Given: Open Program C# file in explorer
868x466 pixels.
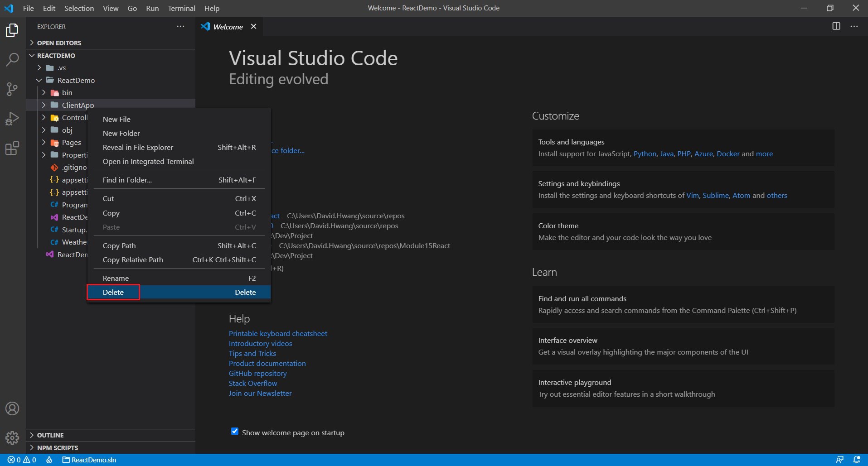Looking at the screenshot, I should [69, 205].
